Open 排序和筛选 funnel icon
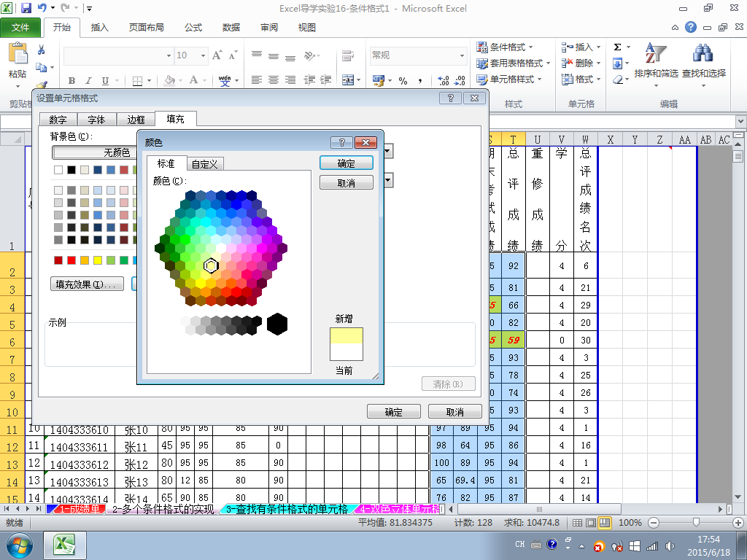 pos(656,56)
